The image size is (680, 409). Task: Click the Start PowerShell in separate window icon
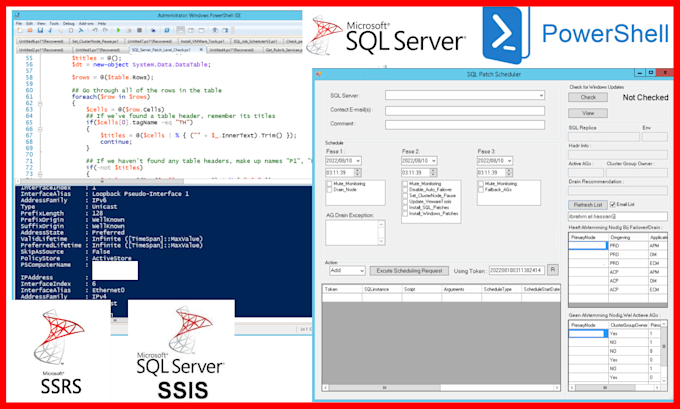coord(167,30)
